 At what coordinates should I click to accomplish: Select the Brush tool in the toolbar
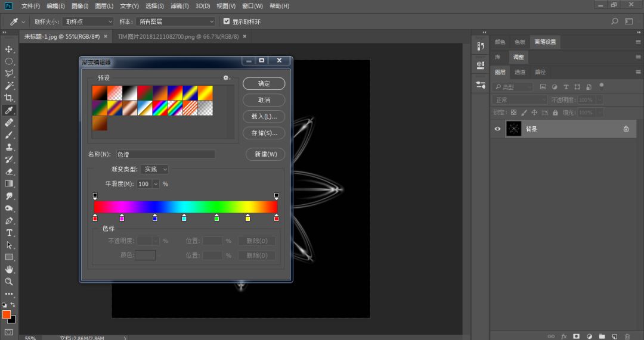9,135
